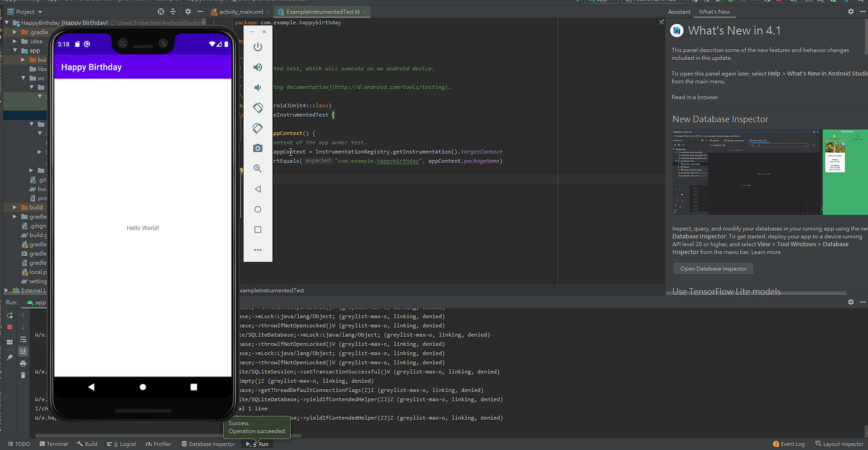Image resolution: width=868 pixels, height=450 pixels.
Task: Increase emulator volume with volume up icon
Action: [258, 66]
